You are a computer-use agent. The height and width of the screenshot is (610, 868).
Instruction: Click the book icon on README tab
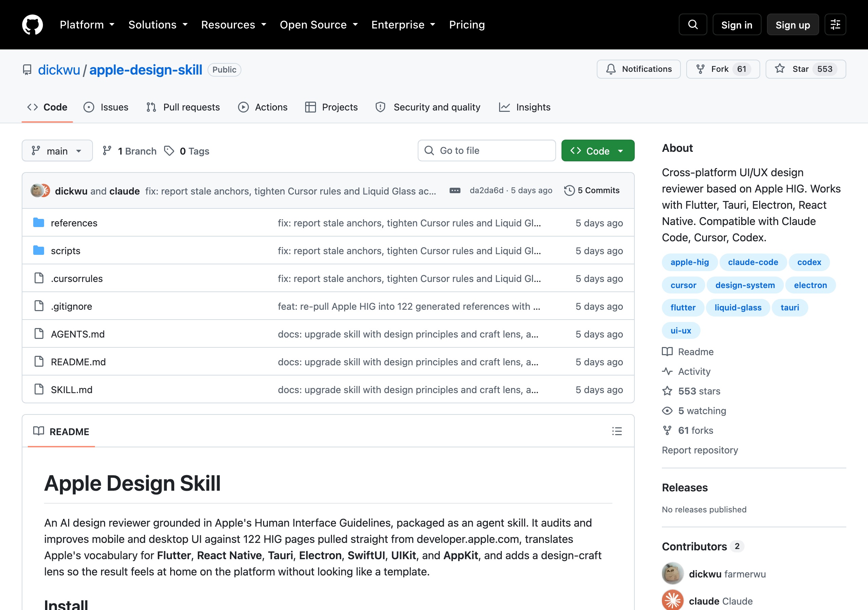[x=39, y=431]
